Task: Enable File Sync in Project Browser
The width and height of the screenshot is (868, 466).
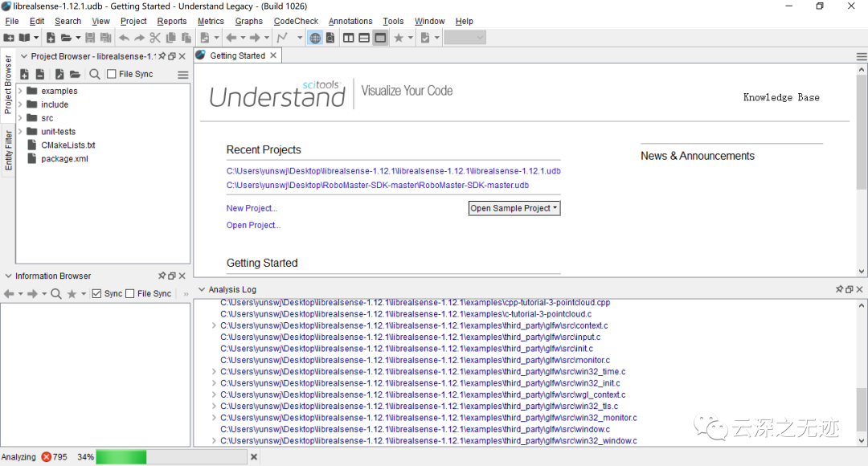Action: [x=112, y=74]
